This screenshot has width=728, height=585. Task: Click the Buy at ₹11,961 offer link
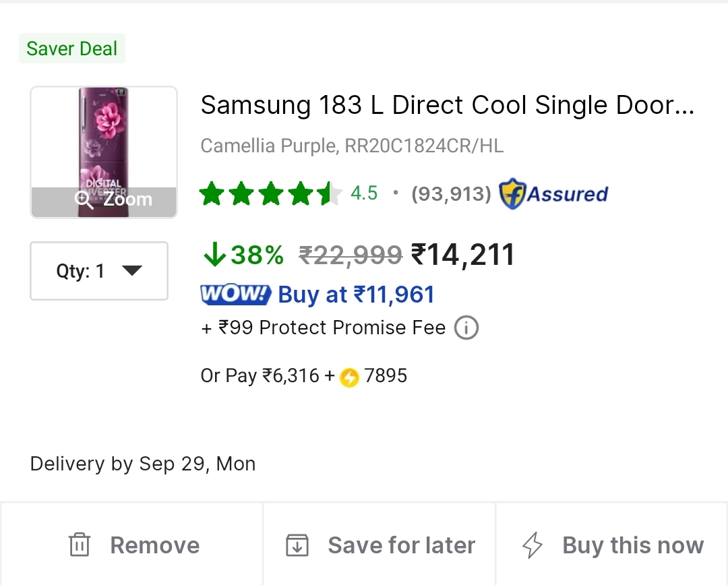click(x=356, y=295)
